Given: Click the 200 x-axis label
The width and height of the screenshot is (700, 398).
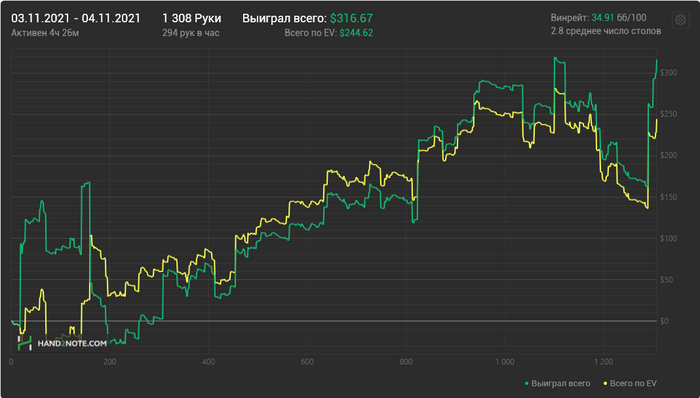Looking at the screenshot, I should [109, 361].
